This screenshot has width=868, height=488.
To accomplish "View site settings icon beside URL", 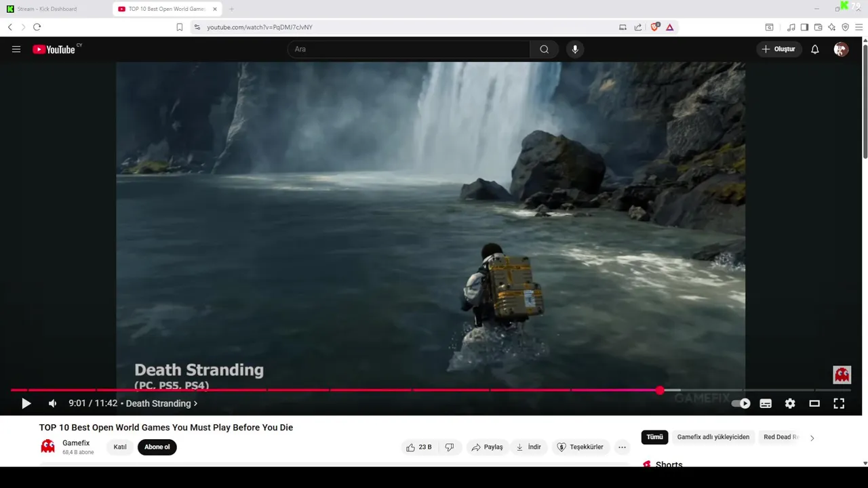I will coord(197,27).
